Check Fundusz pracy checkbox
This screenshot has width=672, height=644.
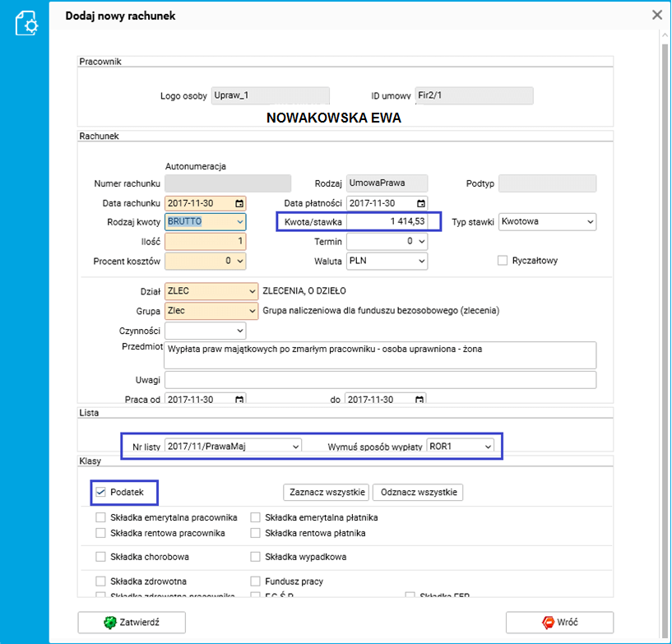(x=256, y=581)
